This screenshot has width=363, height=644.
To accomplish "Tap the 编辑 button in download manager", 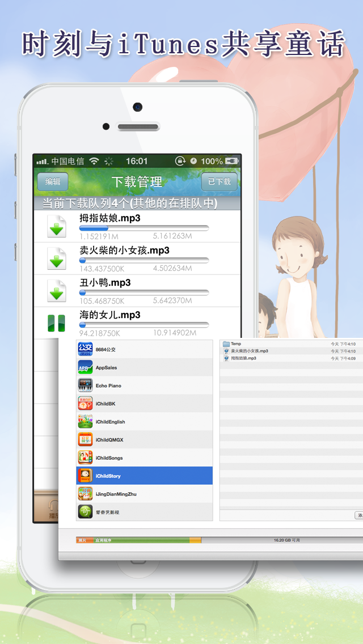I will (x=53, y=181).
